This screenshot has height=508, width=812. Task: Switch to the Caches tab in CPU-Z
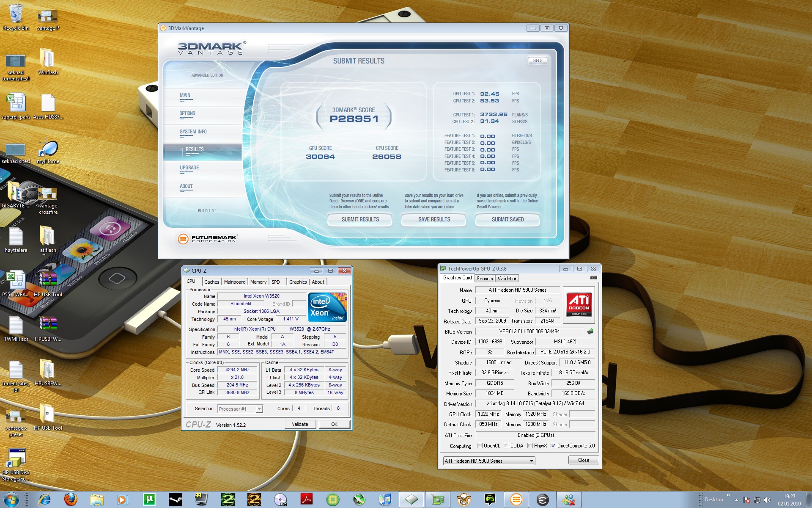pos(211,282)
